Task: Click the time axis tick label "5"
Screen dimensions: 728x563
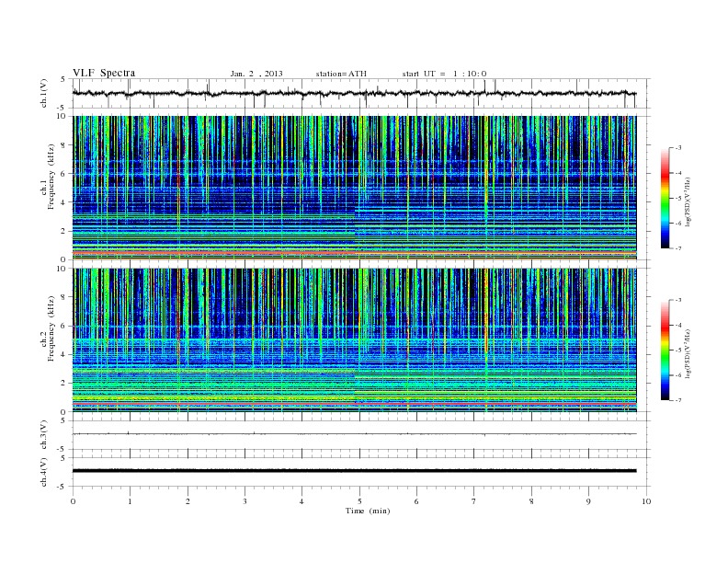Action: click(359, 501)
